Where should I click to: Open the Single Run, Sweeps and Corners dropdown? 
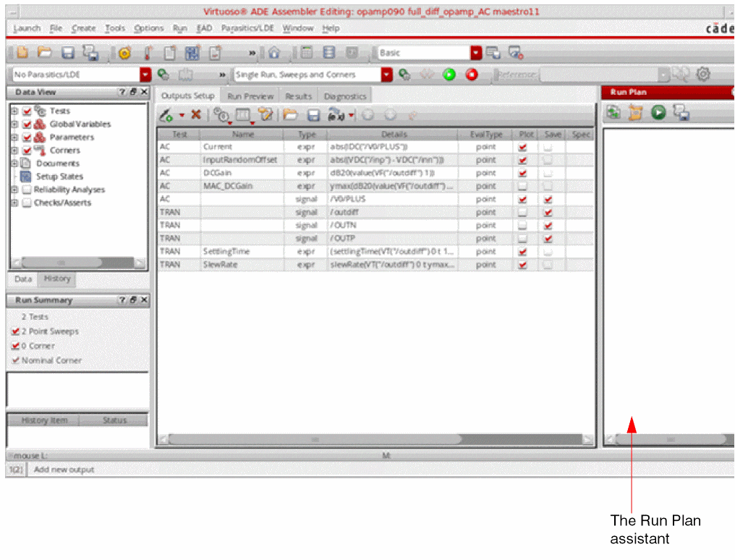tap(387, 75)
